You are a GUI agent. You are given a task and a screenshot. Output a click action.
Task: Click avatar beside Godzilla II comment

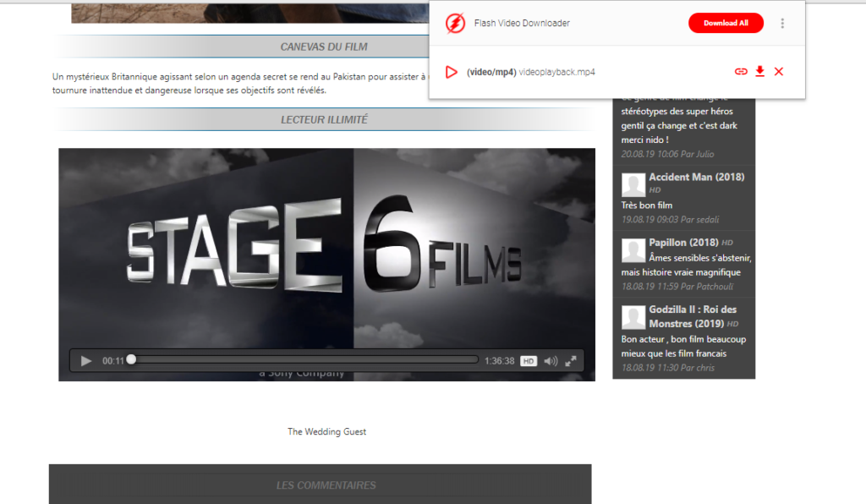point(633,317)
